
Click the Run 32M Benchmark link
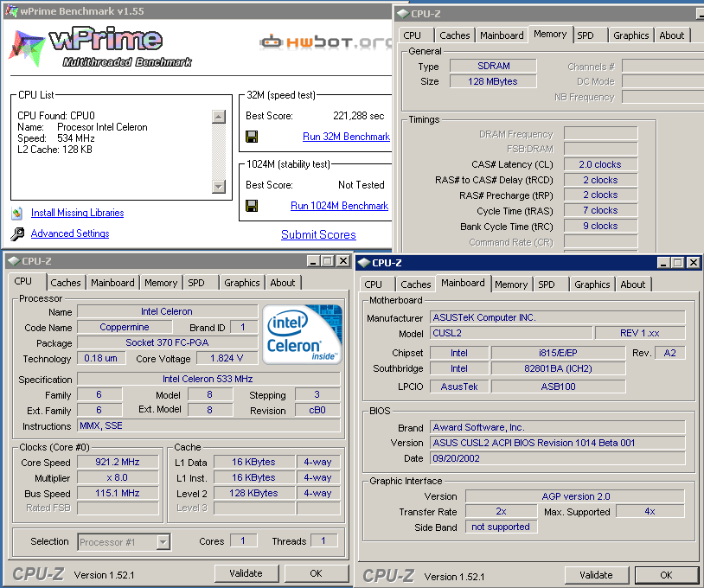(x=346, y=137)
